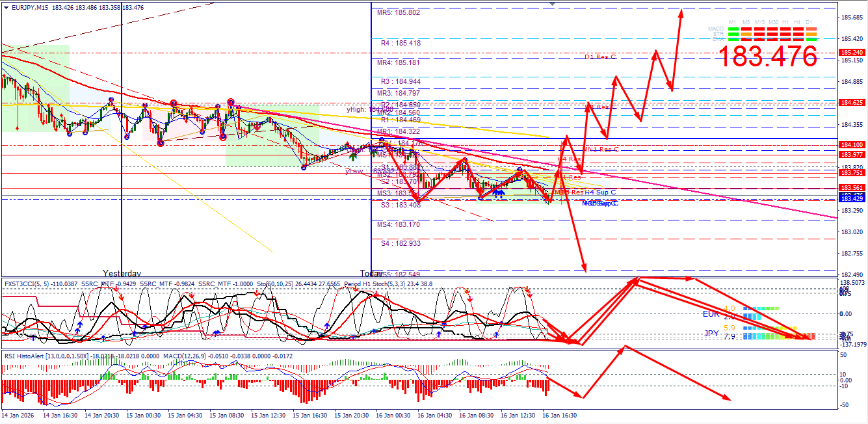Image resolution: width=868 pixels, height=424 pixels.
Task: Click the green MACD cell under M1 column
Action: [x=733, y=29]
